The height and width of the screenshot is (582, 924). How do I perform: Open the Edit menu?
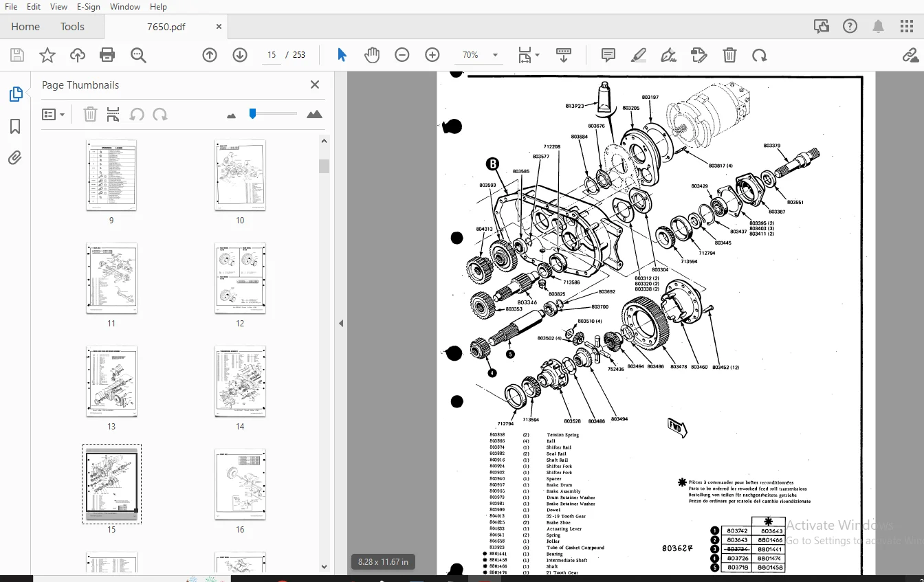click(x=34, y=6)
